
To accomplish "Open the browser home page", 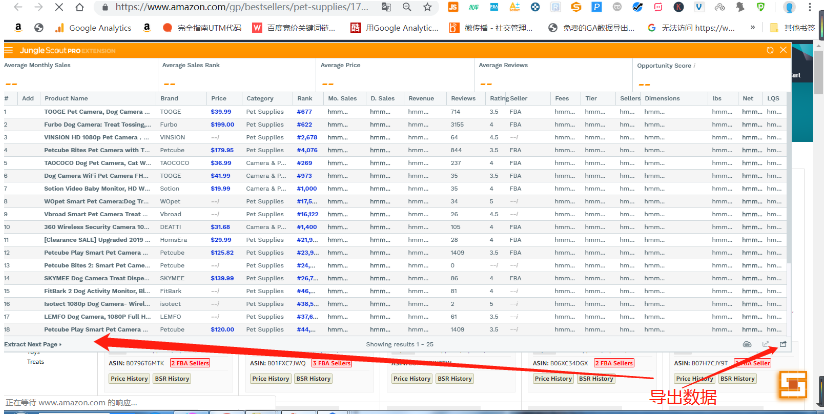I will 79,7.
